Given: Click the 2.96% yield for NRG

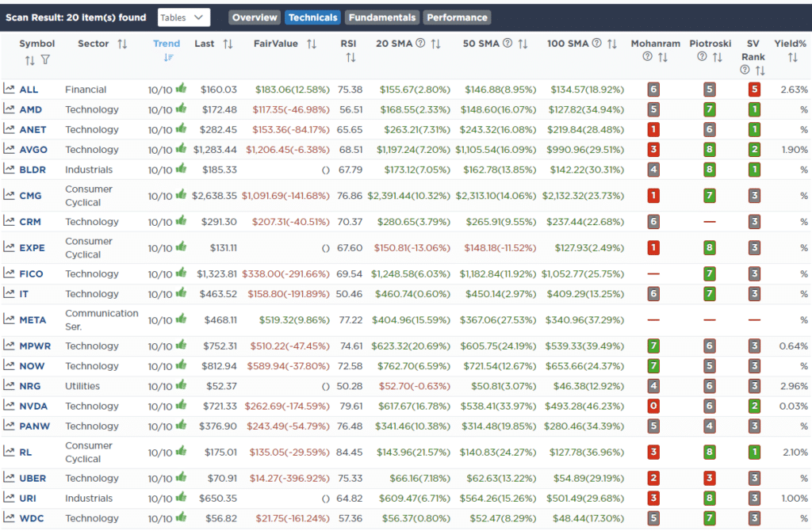Looking at the screenshot, I should tap(793, 386).
